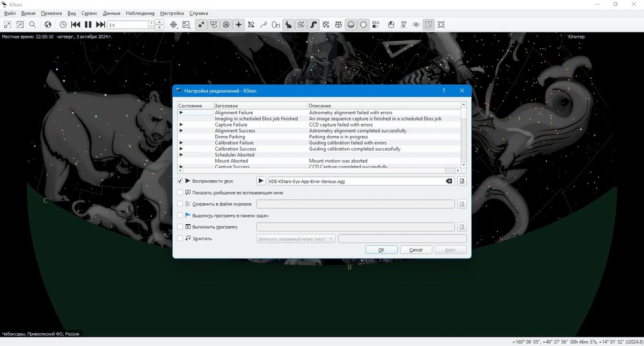Toggle horizontal coordinate grid icon

click(338, 25)
